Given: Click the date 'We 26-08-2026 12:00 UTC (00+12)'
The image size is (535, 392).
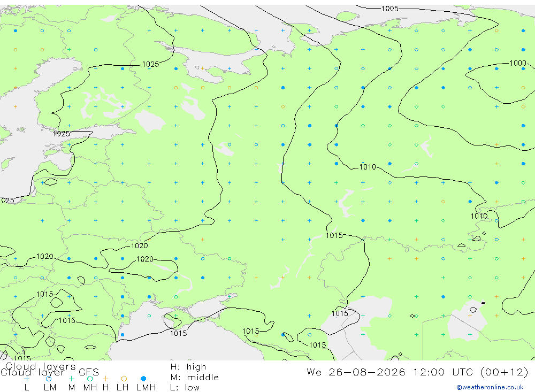Looking at the screenshot, I should click(x=417, y=372).
